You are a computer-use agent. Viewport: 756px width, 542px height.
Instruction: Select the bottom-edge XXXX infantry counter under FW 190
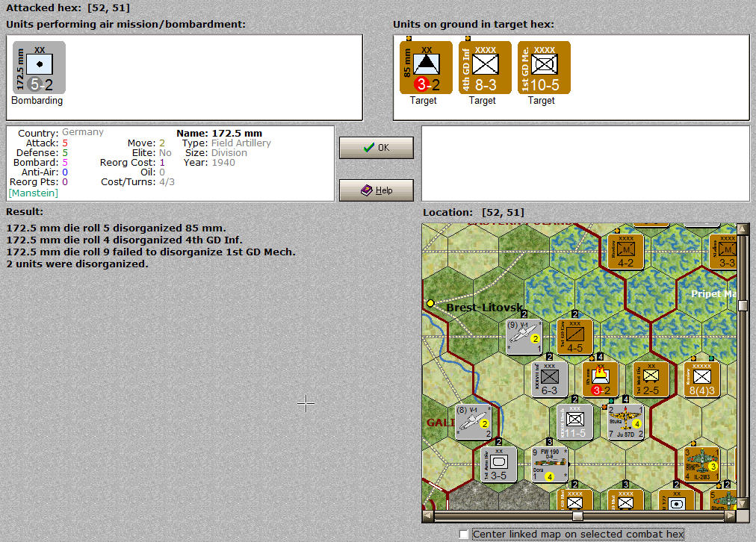(x=574, y=499)
